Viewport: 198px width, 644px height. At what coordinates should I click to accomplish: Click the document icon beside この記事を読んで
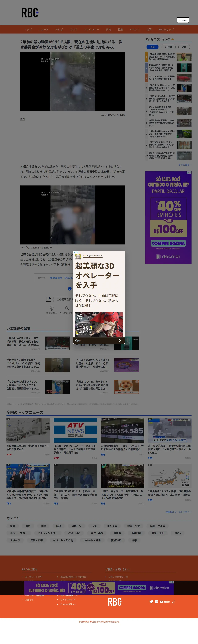coord(48,299)
